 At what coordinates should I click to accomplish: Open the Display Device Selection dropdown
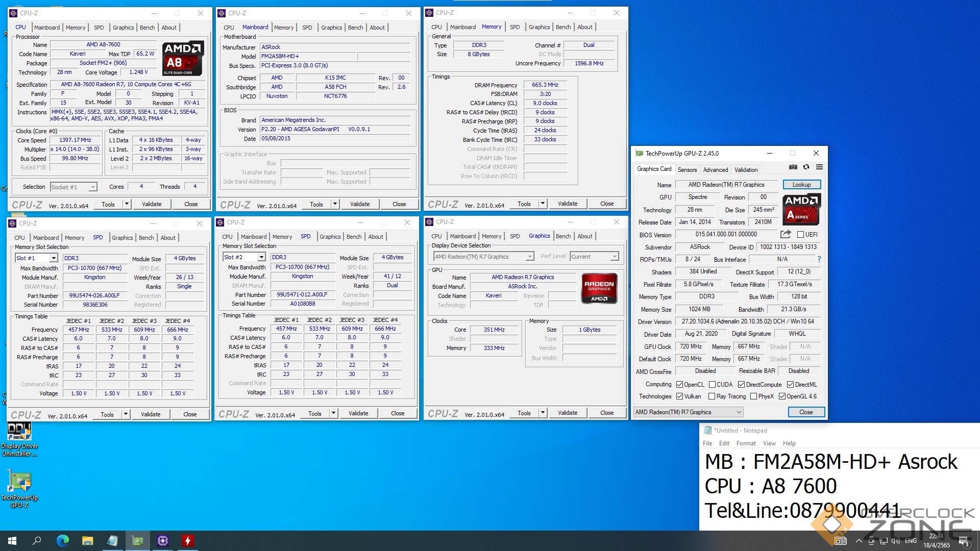pos(529,257)
